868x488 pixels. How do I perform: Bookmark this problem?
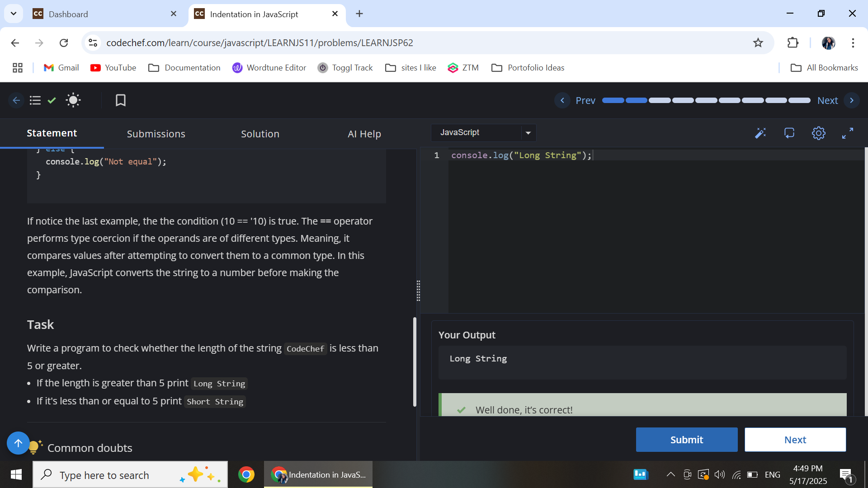point(120,100)
